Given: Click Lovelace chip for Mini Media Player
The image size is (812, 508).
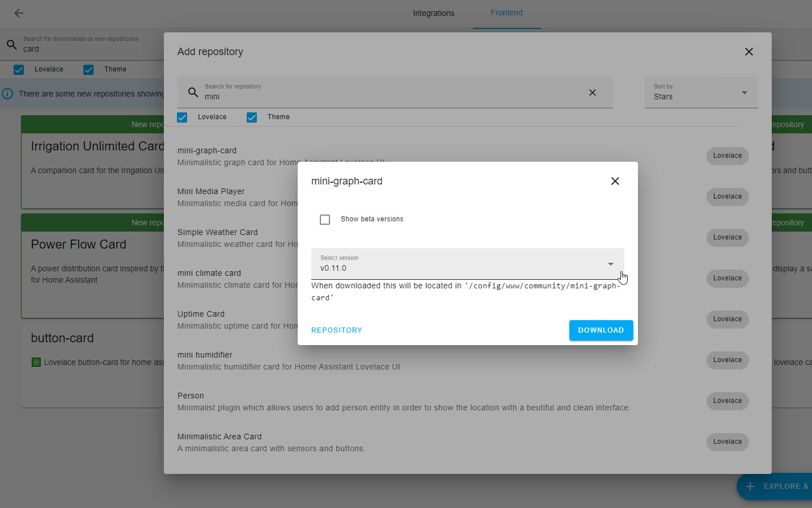Looking at the screenshot, I should pos(728,196).
